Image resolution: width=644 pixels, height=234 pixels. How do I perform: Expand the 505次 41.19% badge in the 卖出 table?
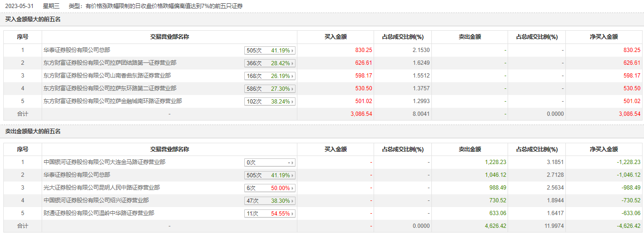[270, 175]
